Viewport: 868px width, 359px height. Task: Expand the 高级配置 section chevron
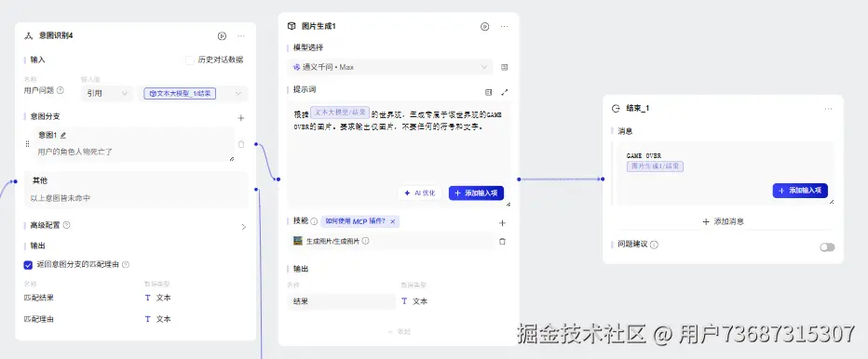pyautogui.click(x=244, y=227)
